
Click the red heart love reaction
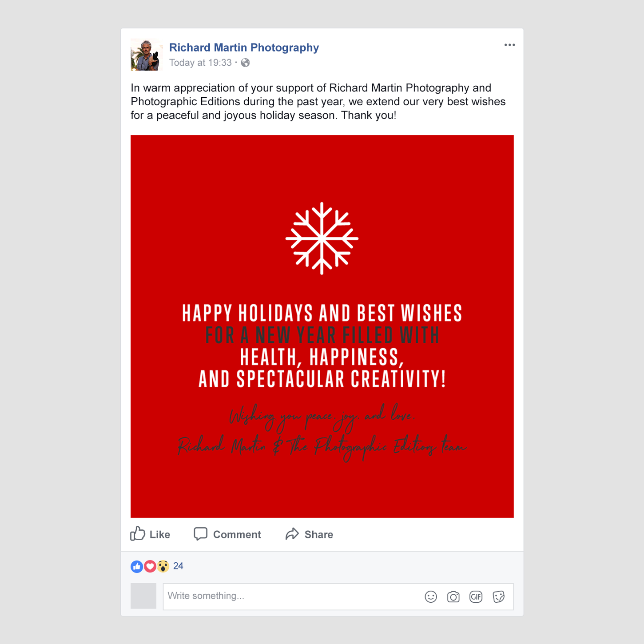pyautogui.click(x=150, y=566)
